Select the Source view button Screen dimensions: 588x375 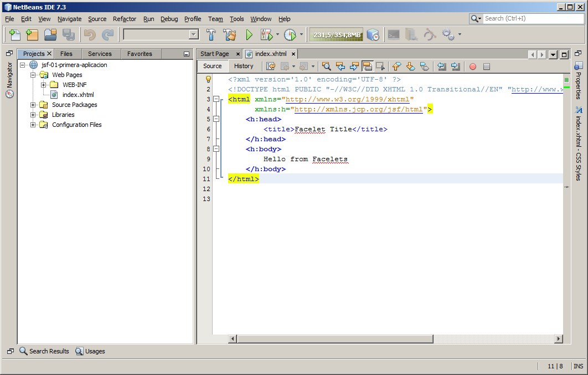click(x=213, y=66)
